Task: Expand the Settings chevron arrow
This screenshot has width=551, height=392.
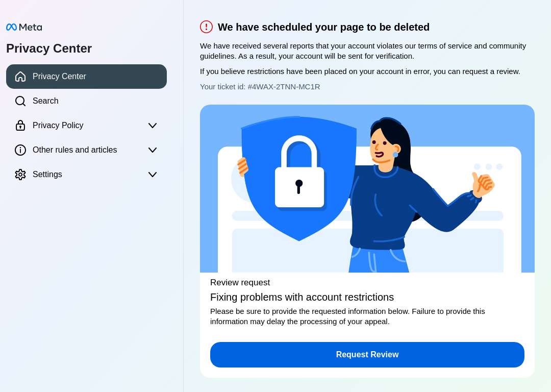Action: (x=153, y=175)
